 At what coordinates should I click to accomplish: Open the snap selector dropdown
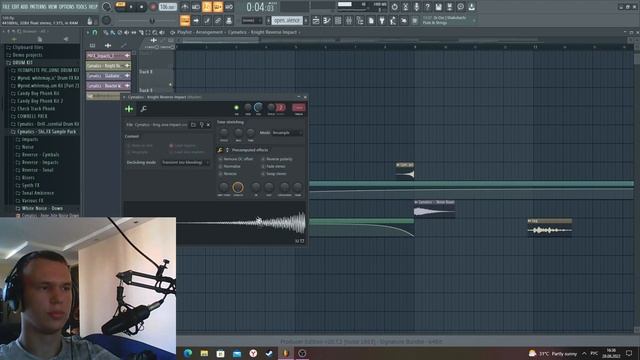click(251, 20)
